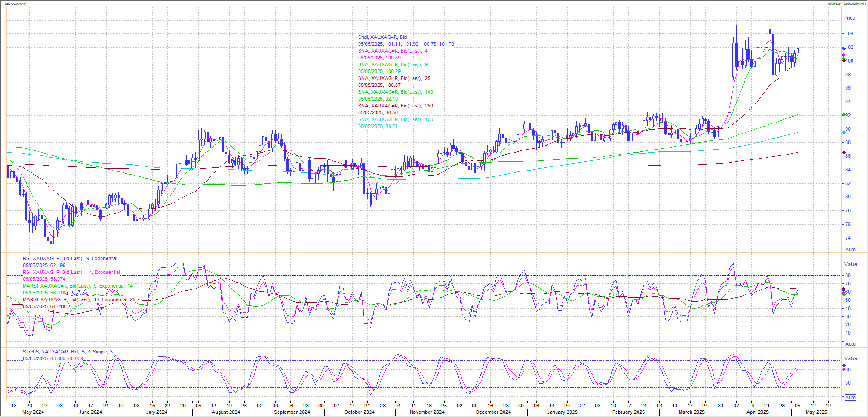Select the SMA 9 legend label
868x417 pixels.
[393, 64]
